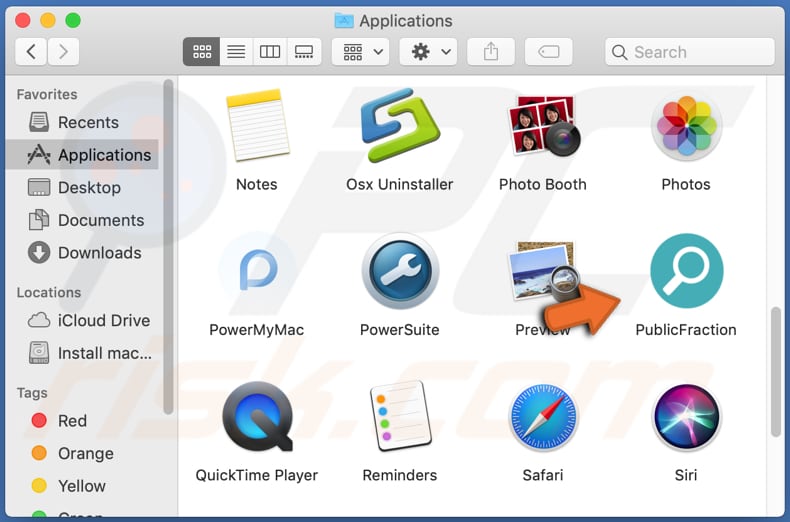
Task: Click the QuickTime Player label text
Action: click(x=257, y=475)
